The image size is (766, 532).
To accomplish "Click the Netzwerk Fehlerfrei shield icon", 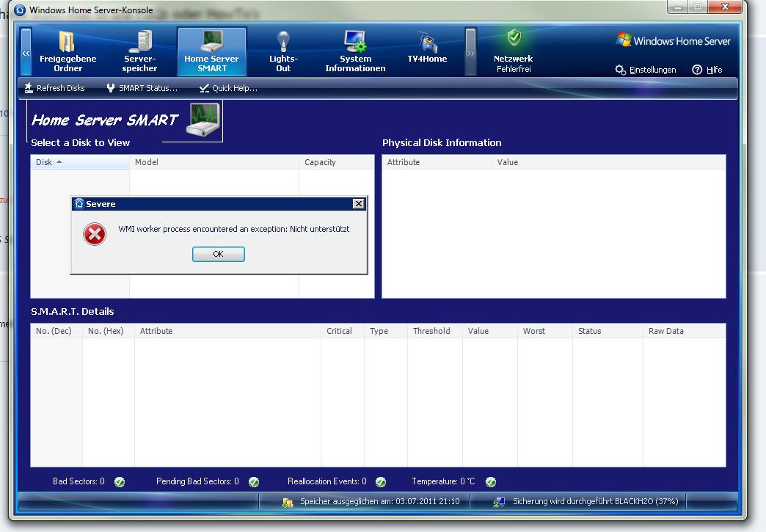I will pos(514,37).
